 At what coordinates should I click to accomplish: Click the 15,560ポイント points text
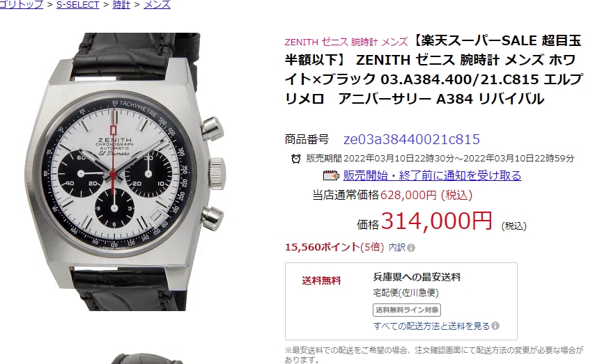pos(322,247)
